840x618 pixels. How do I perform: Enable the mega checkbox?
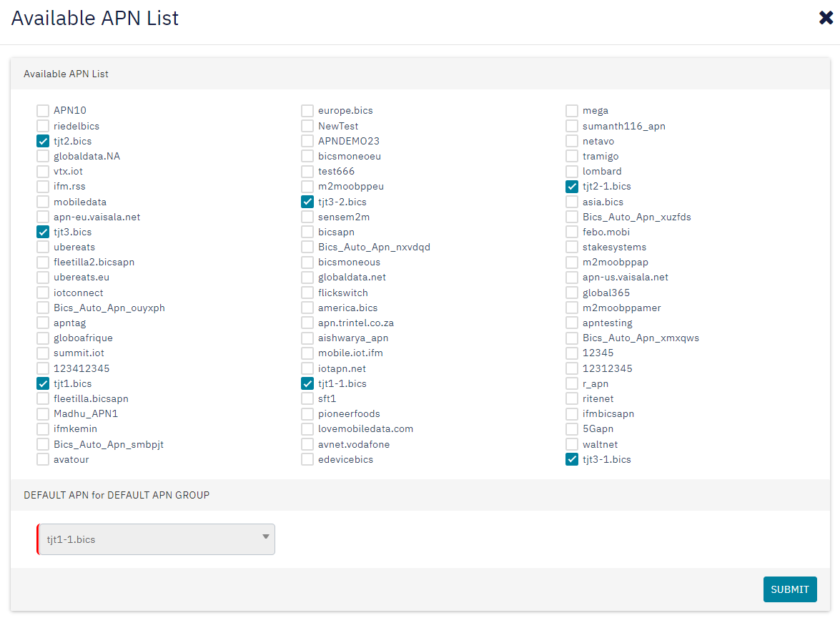click(571, 110)
